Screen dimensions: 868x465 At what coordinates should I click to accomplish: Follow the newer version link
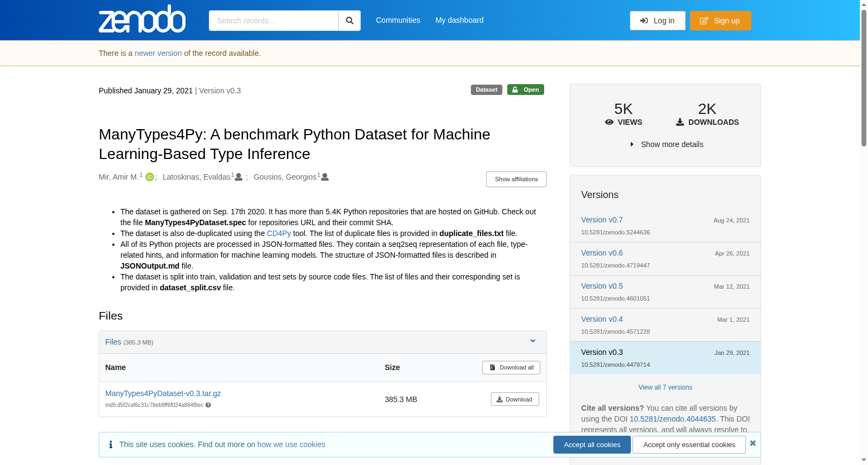pyautogui.click(x=158, y=53)
